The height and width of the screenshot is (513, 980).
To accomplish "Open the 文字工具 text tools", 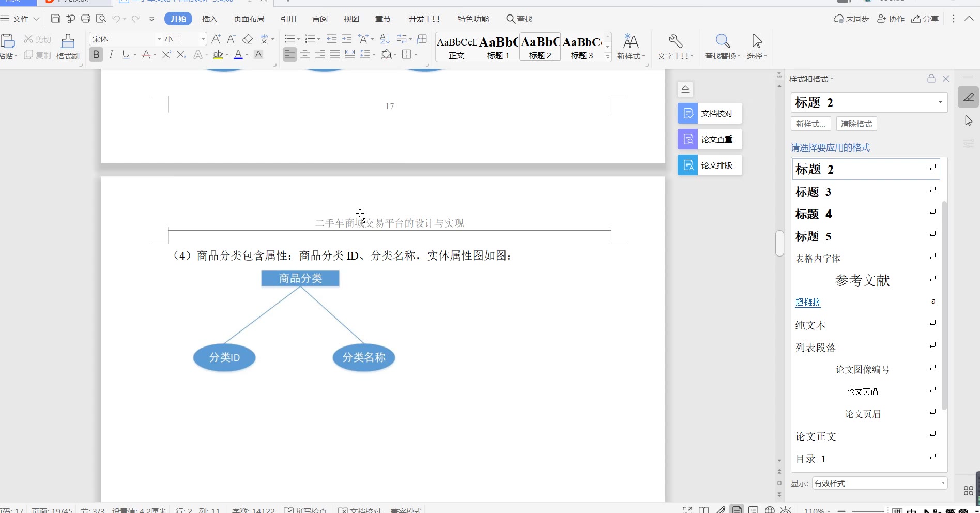I will click(x=675, y=47).
